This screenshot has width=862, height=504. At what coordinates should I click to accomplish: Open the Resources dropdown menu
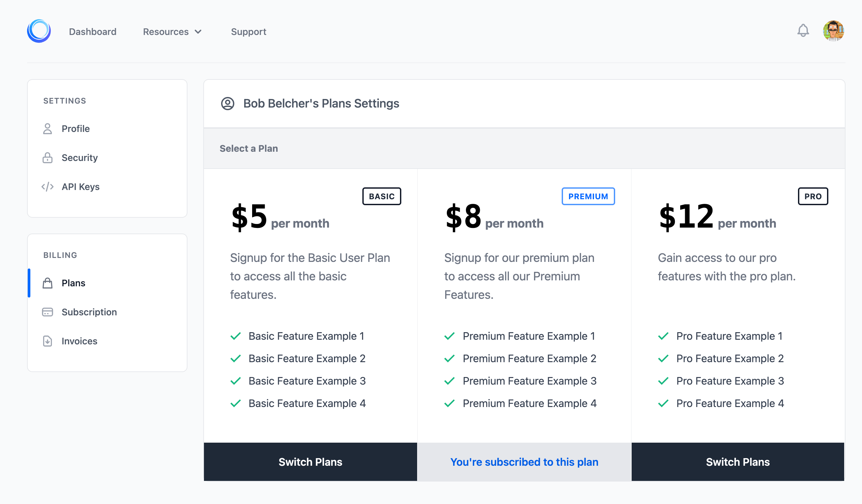[x=172, y=32]
